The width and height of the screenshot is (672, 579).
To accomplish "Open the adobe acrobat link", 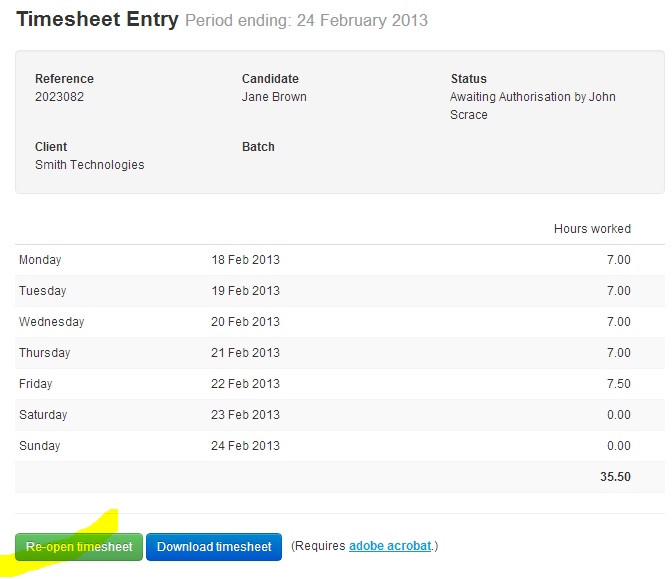I will coord(390,546).
